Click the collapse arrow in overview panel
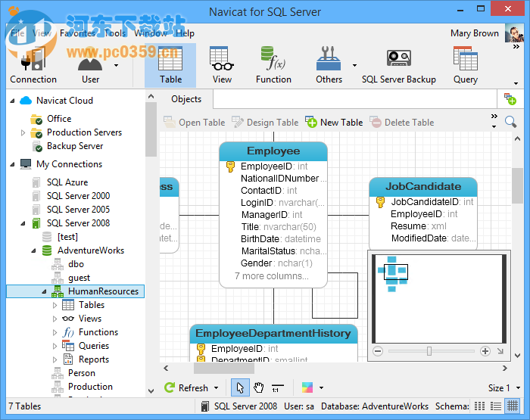The image size is (530, 420). [x=500, y=351]
